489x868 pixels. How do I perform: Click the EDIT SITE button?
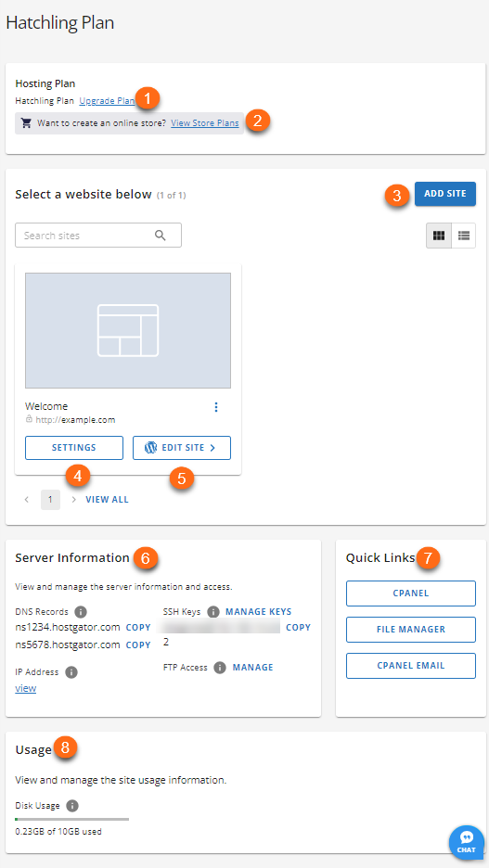click(x=182, y=448)
